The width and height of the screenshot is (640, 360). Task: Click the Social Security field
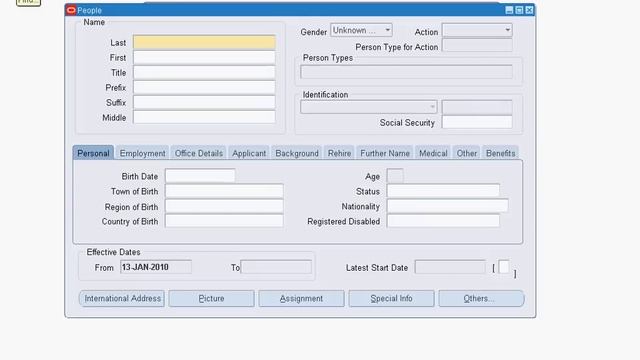(477, 122)
